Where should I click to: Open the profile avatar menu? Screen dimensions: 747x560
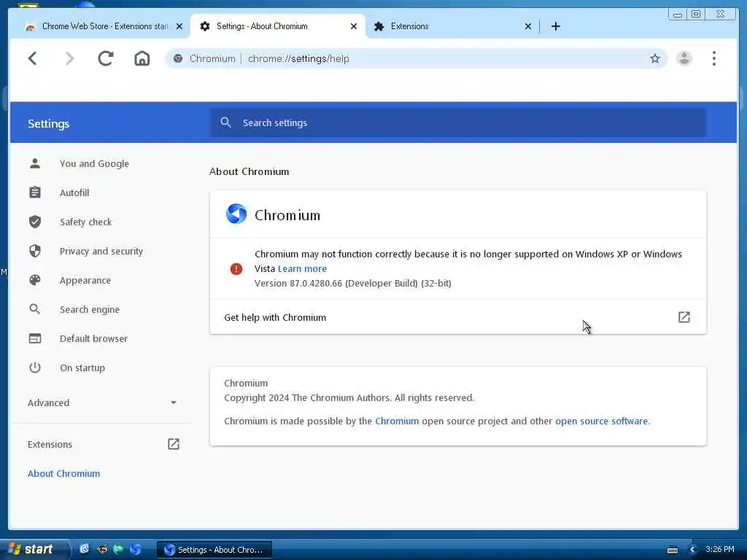click(684, 58)
